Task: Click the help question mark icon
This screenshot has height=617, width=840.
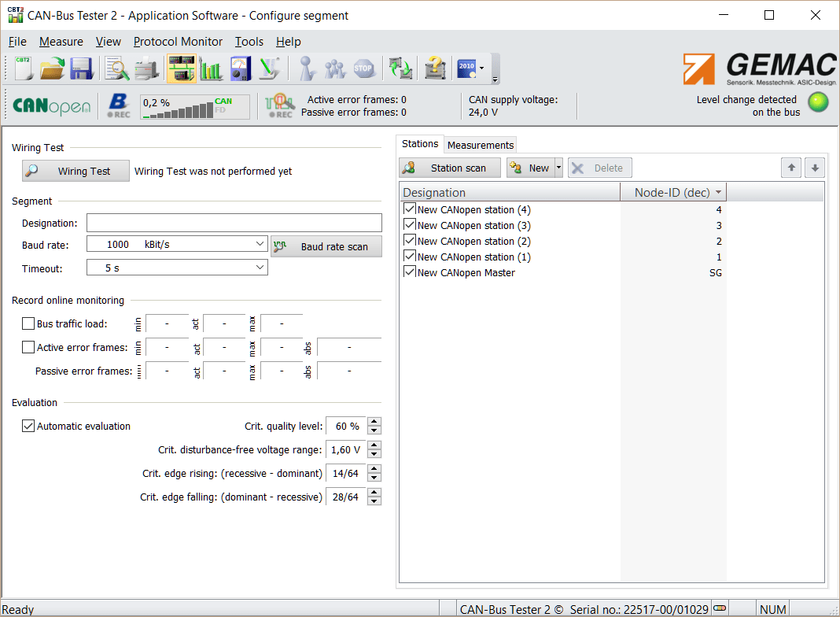Action: coord(435,69)
